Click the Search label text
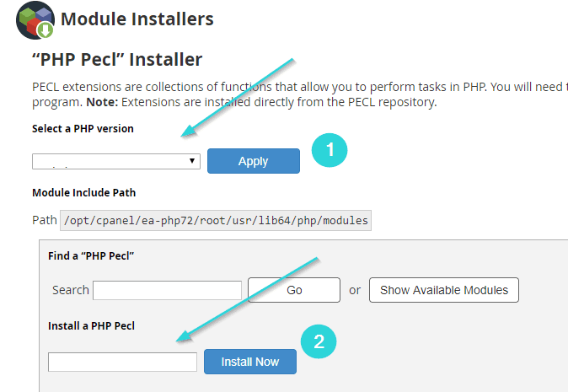Viewport: 568px width, 392px height. pyautogui.click(x=71, y=290)
